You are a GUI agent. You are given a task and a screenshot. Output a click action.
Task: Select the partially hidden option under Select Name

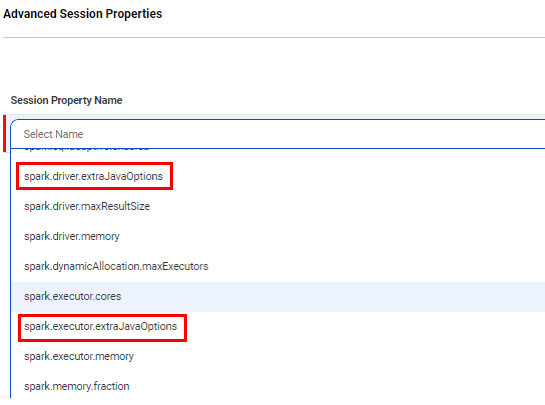coord(87,149)
